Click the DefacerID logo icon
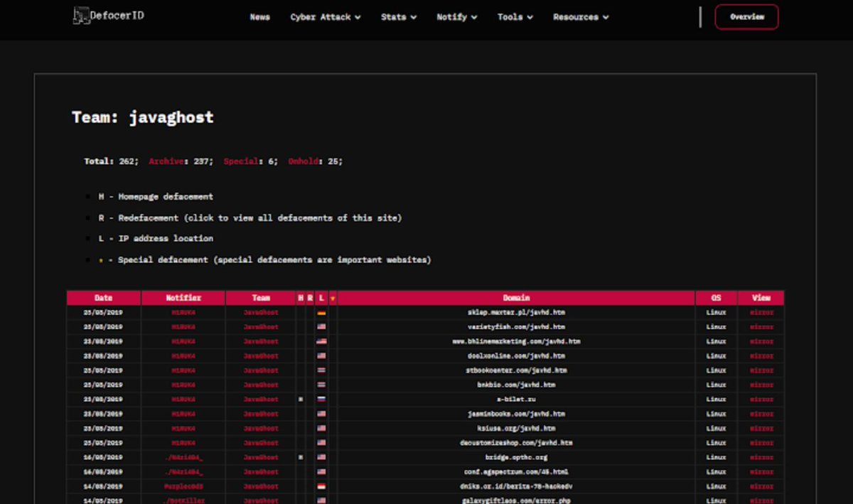 coord(81,16)
